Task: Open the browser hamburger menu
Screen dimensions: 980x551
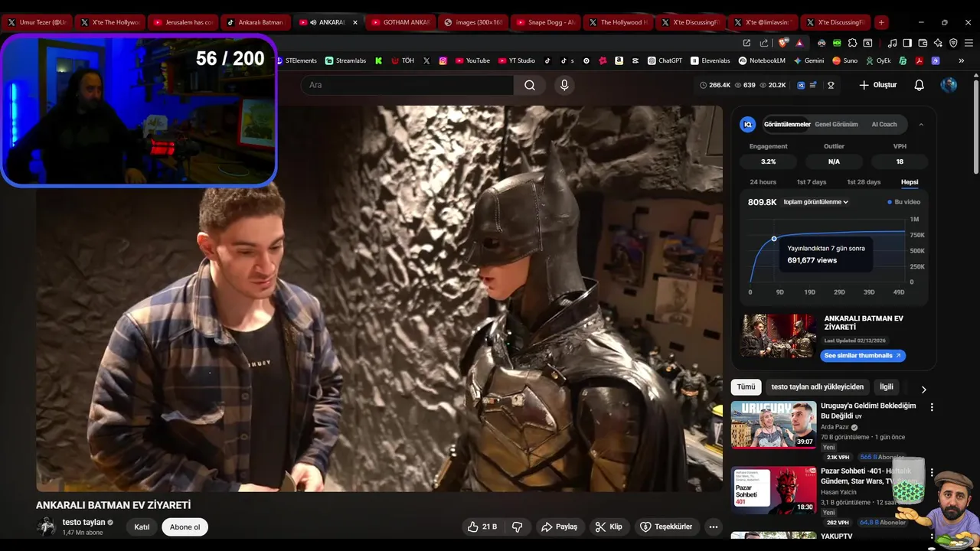Action: coord(967,43)
